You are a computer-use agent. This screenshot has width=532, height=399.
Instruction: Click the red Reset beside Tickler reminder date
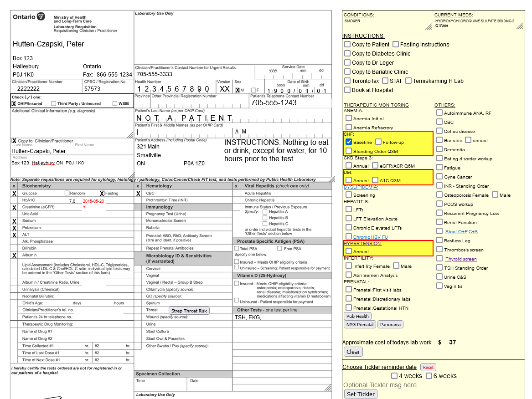[x=428, y=367]
